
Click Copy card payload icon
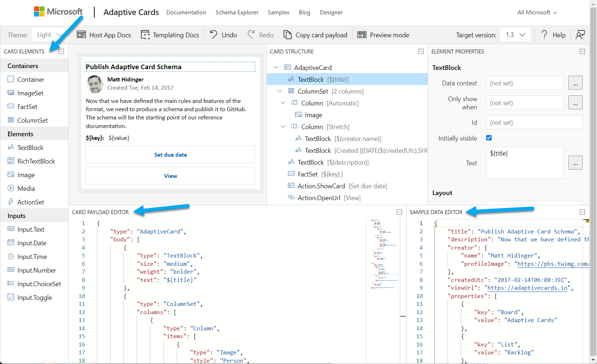tap(288, 35)
